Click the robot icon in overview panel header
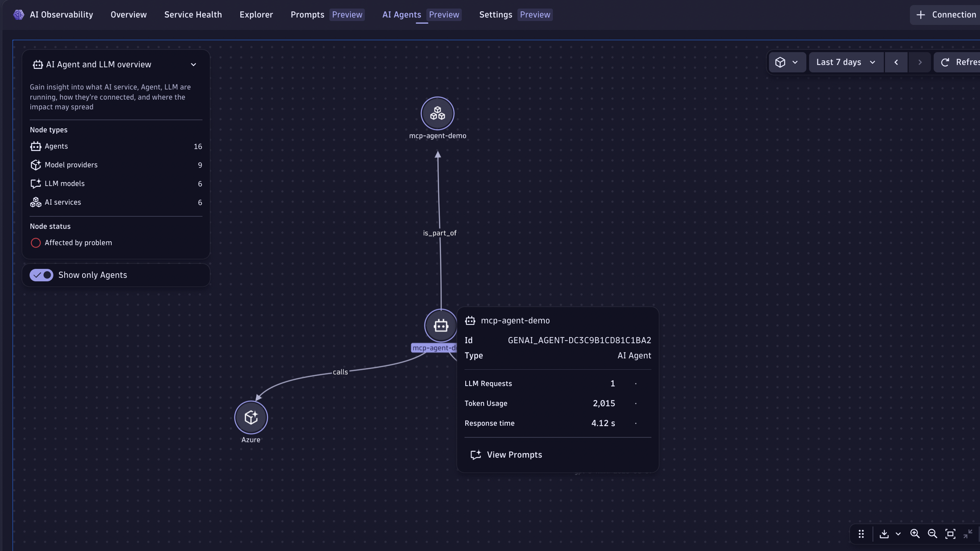This screenshot has height=551, width=980. tap(38, 65)
